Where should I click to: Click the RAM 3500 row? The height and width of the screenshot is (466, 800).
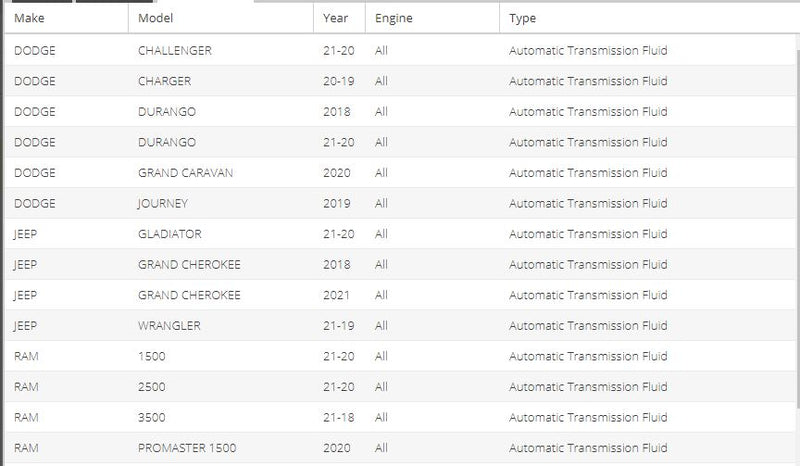tap(151, 418)
